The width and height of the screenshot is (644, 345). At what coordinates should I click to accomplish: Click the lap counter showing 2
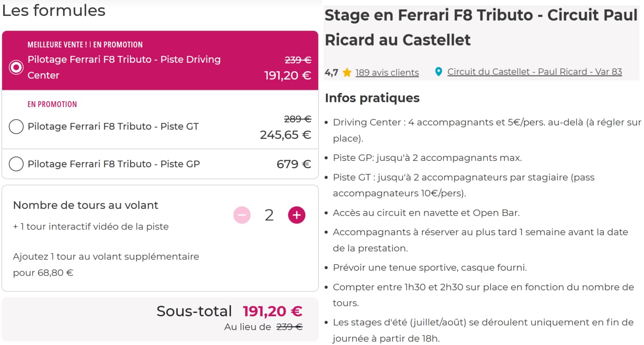tap(269, 215)
